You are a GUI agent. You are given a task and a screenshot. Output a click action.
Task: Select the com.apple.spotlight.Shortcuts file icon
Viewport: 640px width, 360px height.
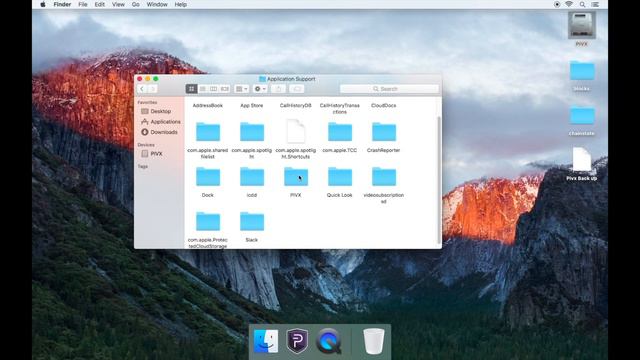[296, 131]
